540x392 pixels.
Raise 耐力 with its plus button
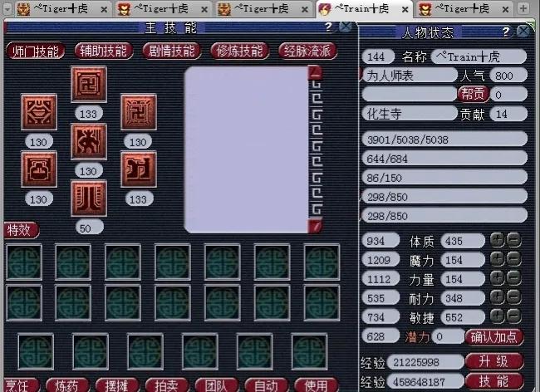(497, 297)
